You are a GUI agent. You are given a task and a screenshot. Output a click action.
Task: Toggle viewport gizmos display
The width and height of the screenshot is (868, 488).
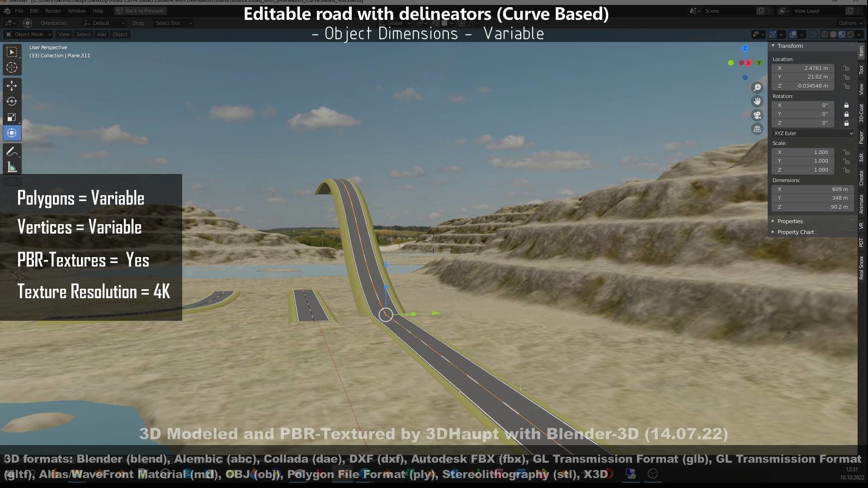773,34
